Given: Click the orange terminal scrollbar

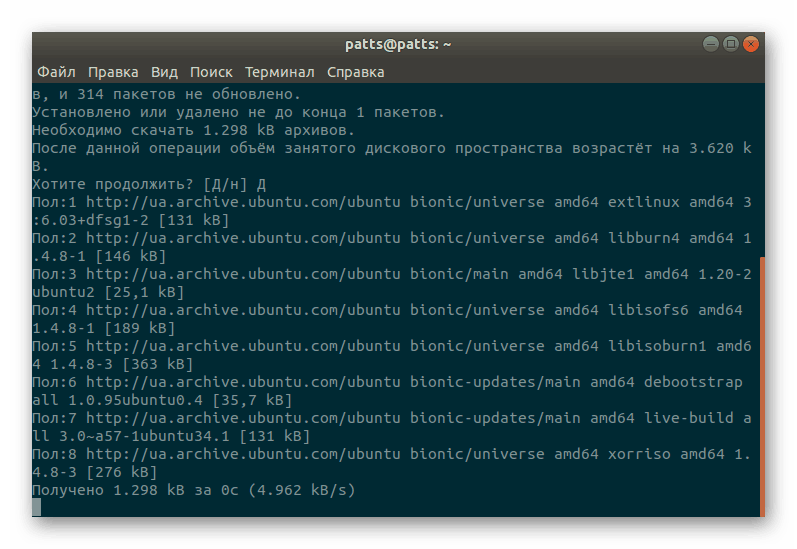Looking at the screenshot, I should pos(761,380).
